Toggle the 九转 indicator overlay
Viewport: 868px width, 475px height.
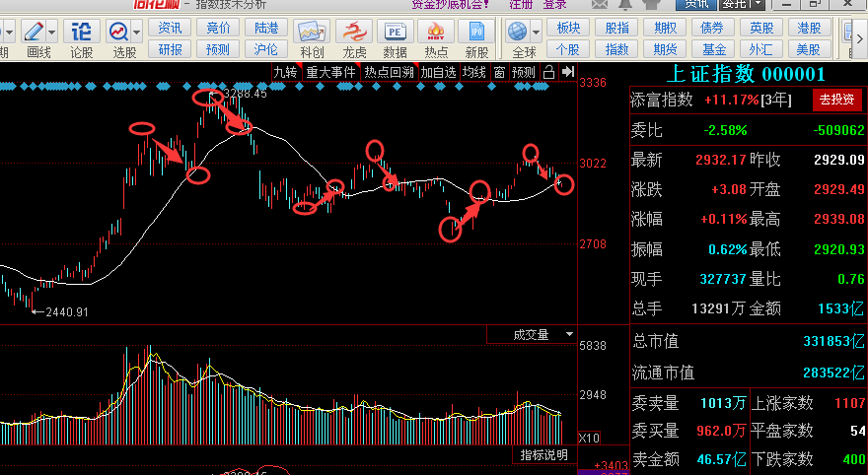pos(286,73)
